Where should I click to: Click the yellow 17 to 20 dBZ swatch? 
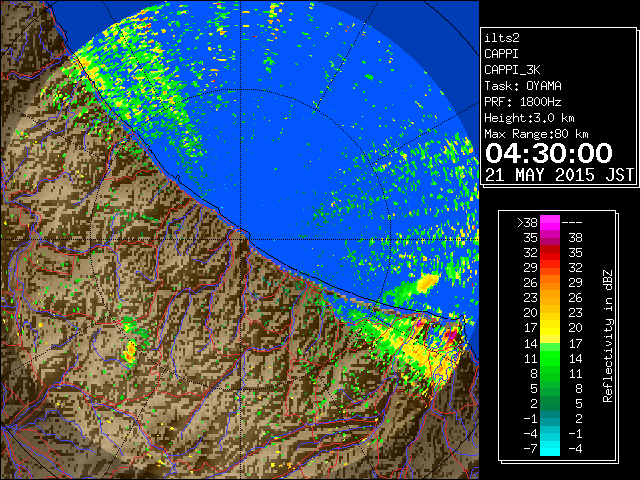click(550, 328)
